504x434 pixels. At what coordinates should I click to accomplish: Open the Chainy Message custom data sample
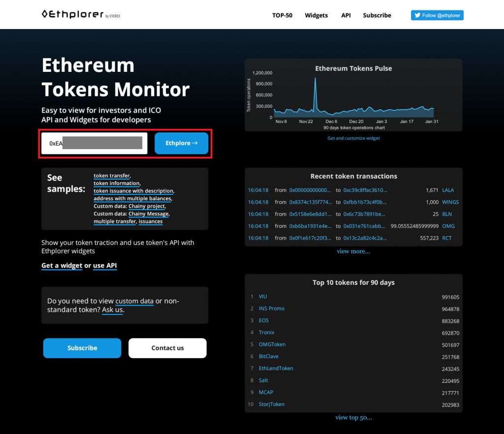[x=149, y=214]
